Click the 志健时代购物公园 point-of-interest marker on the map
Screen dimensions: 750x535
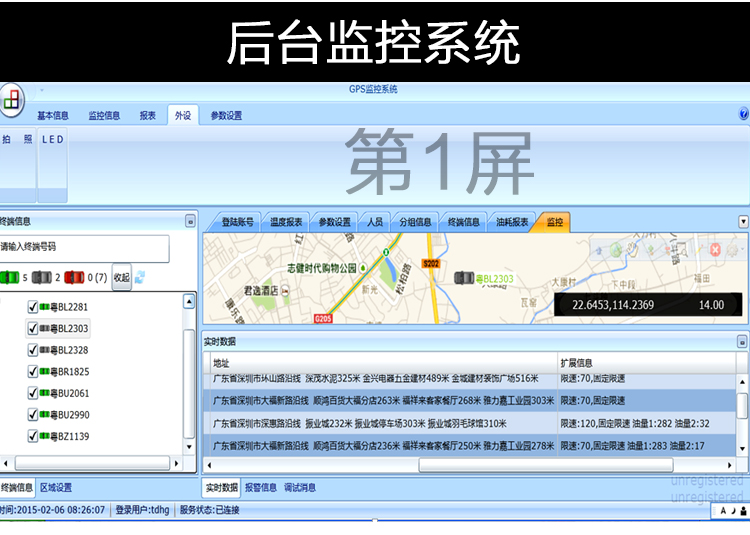[x=363, y=268]
